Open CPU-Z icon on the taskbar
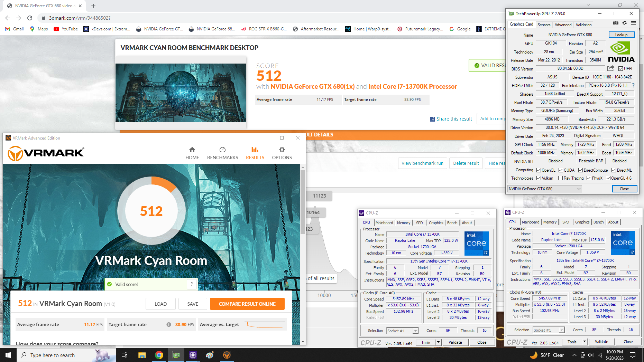 coord(193,355)
